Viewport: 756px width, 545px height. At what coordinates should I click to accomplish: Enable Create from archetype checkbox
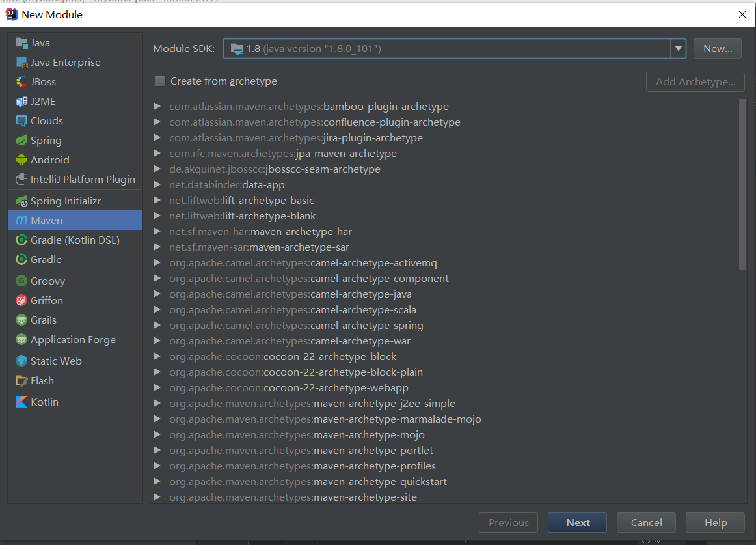(x=159, y=81)
